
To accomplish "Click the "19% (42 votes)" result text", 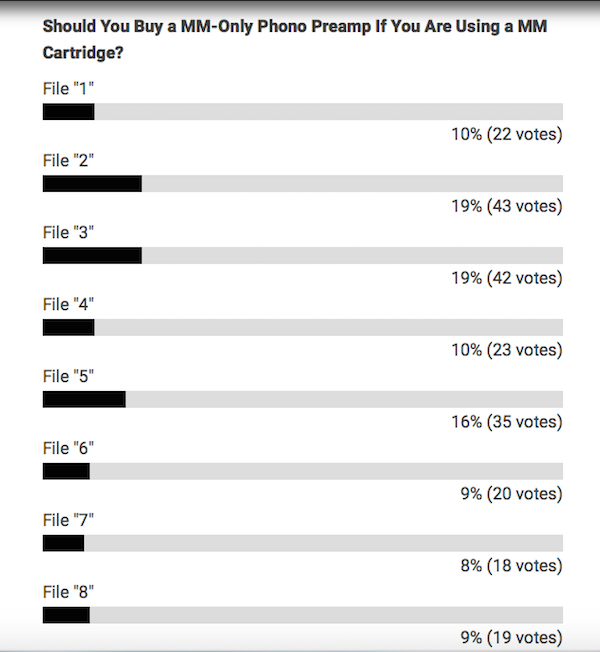I will pyautogui.click(x=507, y=278).
